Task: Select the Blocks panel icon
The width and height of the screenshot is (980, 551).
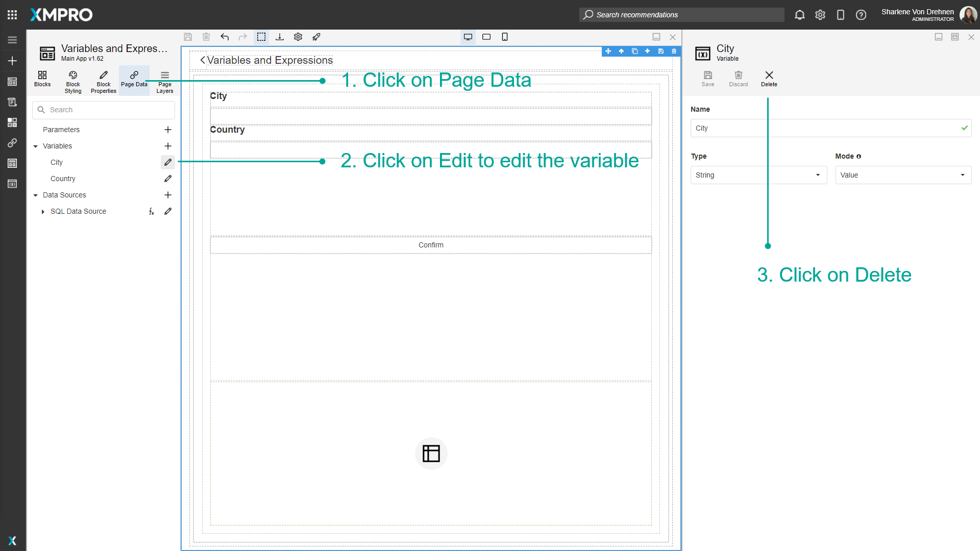Action: point(42,81)
